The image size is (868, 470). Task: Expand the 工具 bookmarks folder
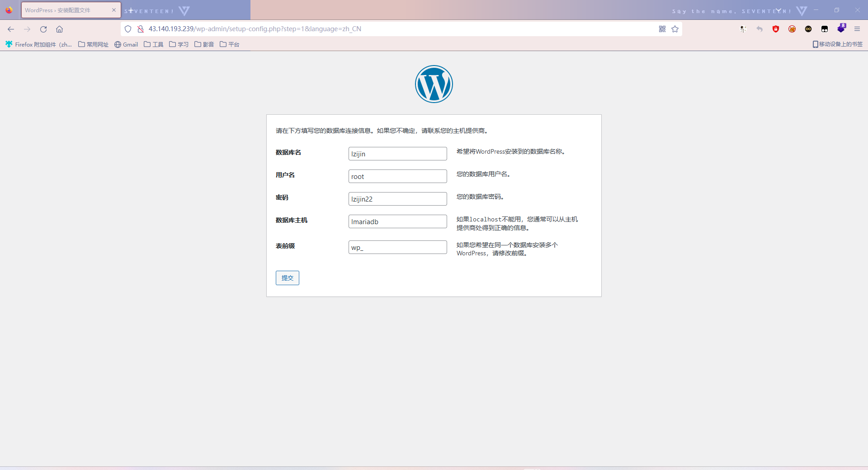click(154, 44)
